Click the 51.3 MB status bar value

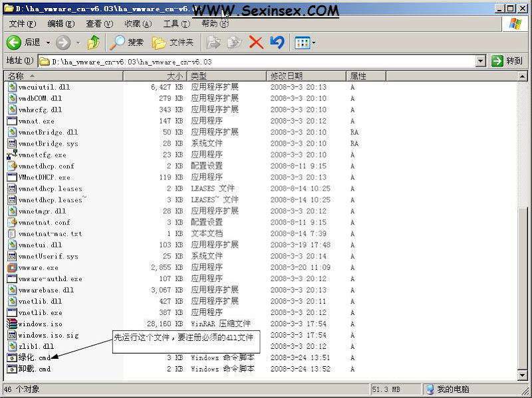point(386,389)
